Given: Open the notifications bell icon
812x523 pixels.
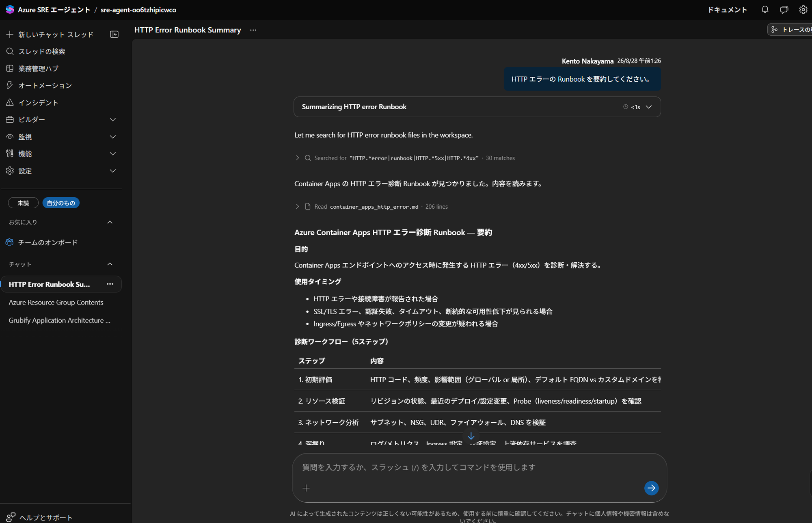Looking at the screenshot, I should (x=765, y=9).
